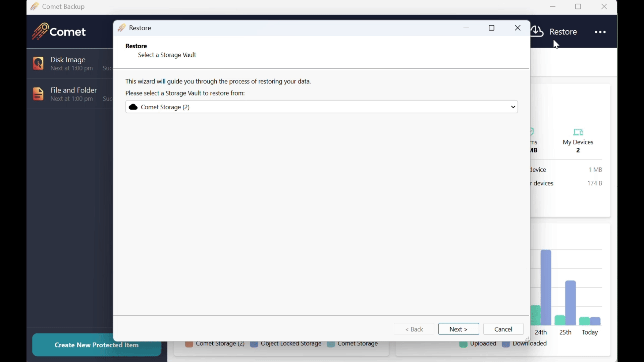The width and height of the screenshot is (644, 362).
Task: Click the Restore label in top bar
Action: click(563, 32)
